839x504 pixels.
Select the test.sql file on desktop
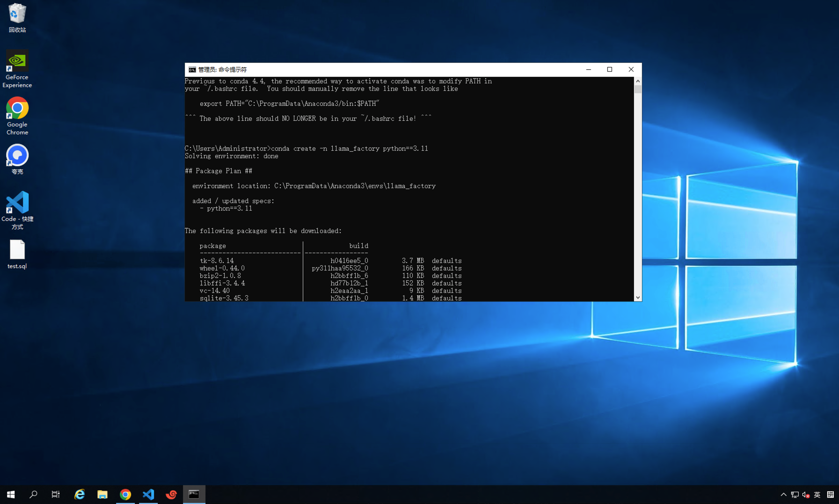click(17, 250)
